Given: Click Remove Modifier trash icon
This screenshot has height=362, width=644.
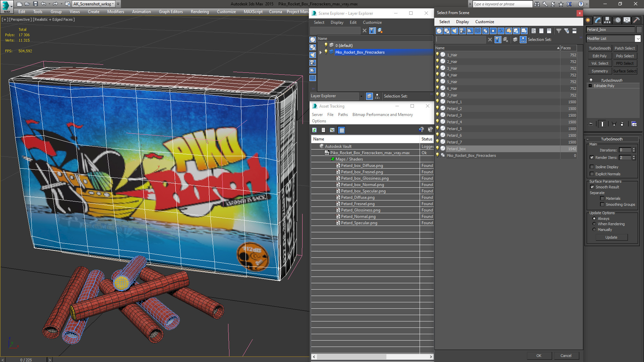Looking at the screenshot, I should 622,124.
